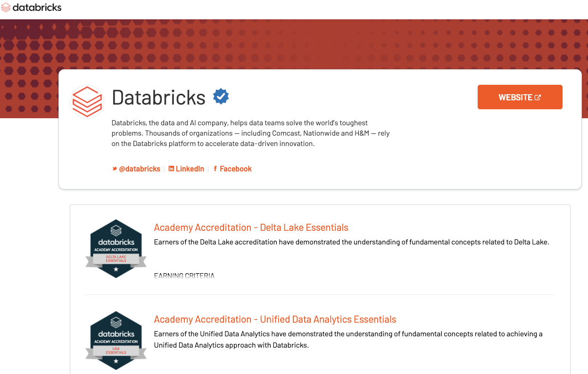The height and width of the screenshot is (374, 588).
Task: Click the large Databricks organization name heading
Action: (x=158, y=98)
